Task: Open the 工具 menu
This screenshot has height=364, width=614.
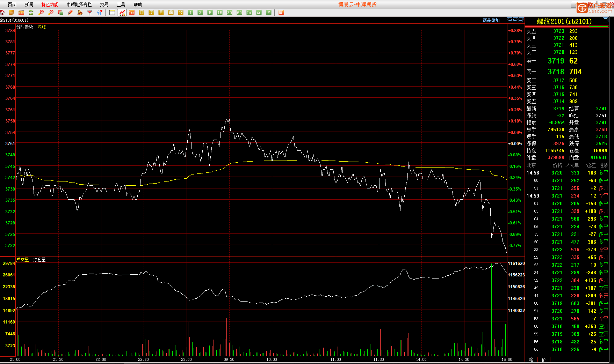Action: tap(121, 5)
